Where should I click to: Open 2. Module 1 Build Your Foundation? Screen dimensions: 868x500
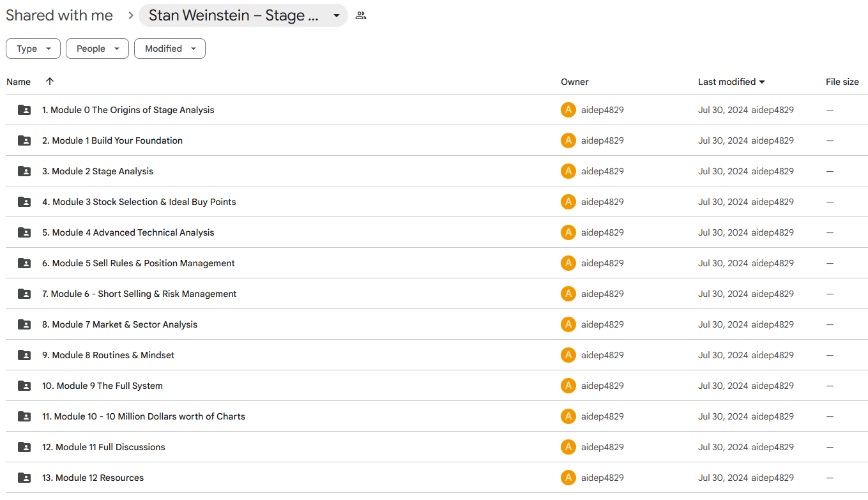(x=112, y=140)
